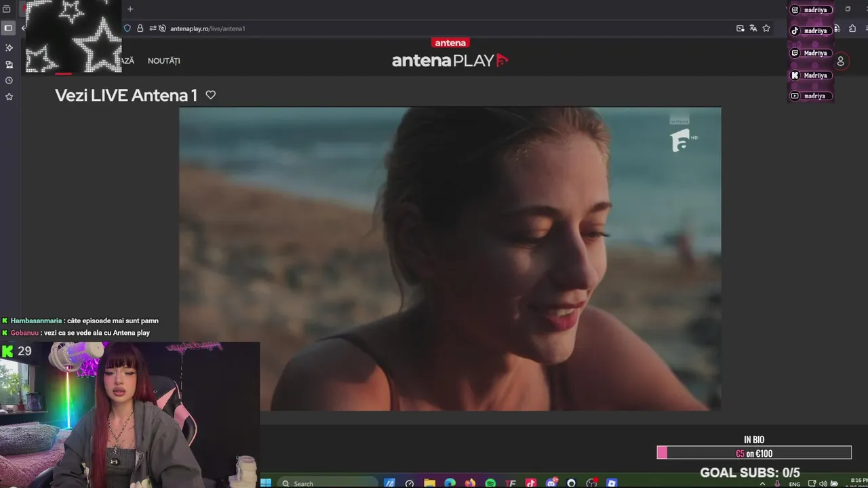Open the AntenaPlay user account icon
Viewport: 868px width, 488px height.
(840, 61)
